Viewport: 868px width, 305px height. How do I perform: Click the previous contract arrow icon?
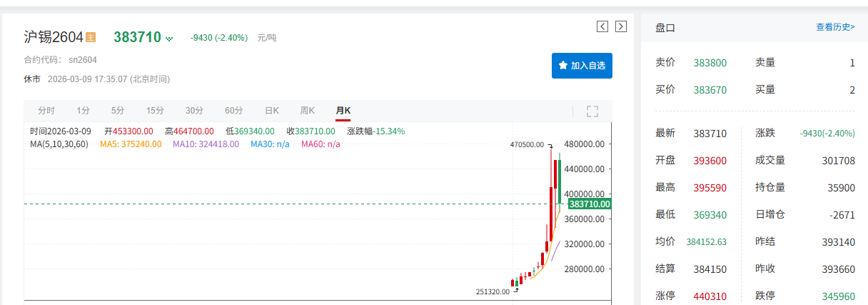(602, 26)
